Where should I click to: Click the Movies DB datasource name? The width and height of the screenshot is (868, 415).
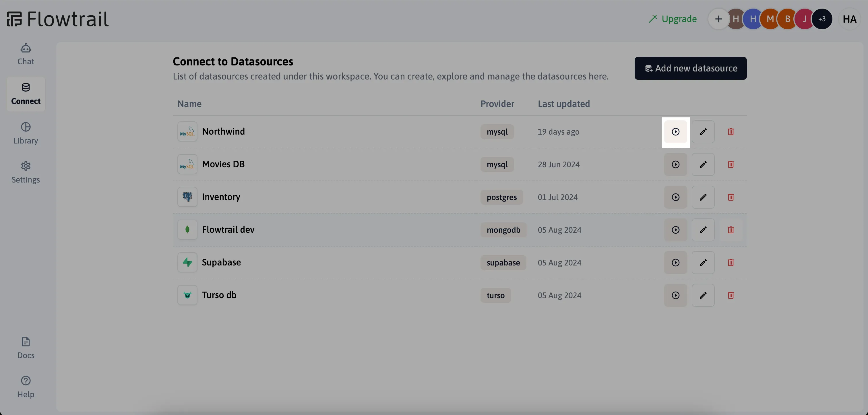pos(223,164)
